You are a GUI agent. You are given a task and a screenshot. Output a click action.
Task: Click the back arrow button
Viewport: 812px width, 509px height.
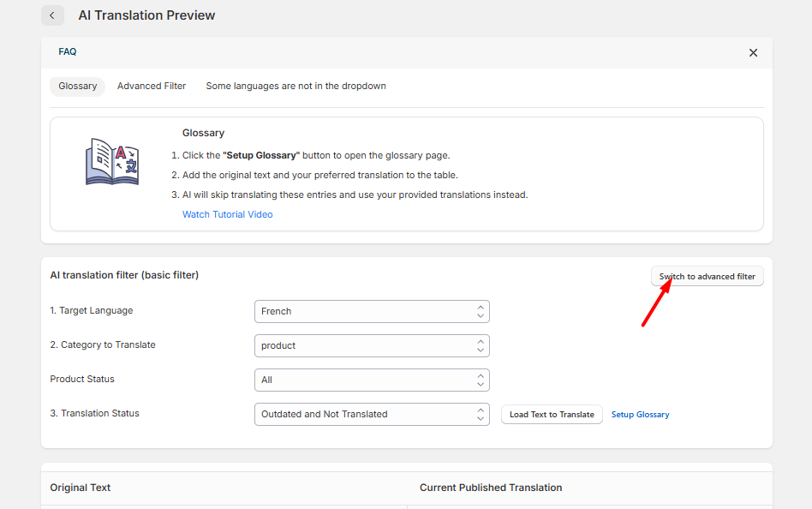pos(52,15)
